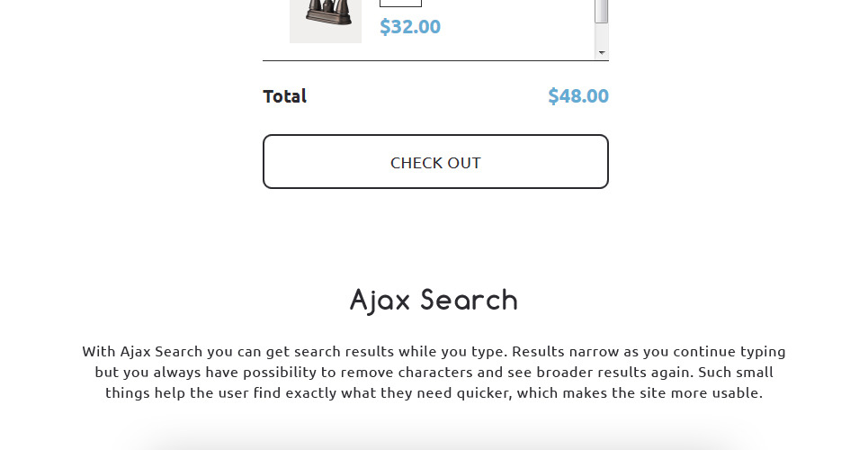Click the Ajax Search heading
Screen dimensions: 868x450
point(434,300)
